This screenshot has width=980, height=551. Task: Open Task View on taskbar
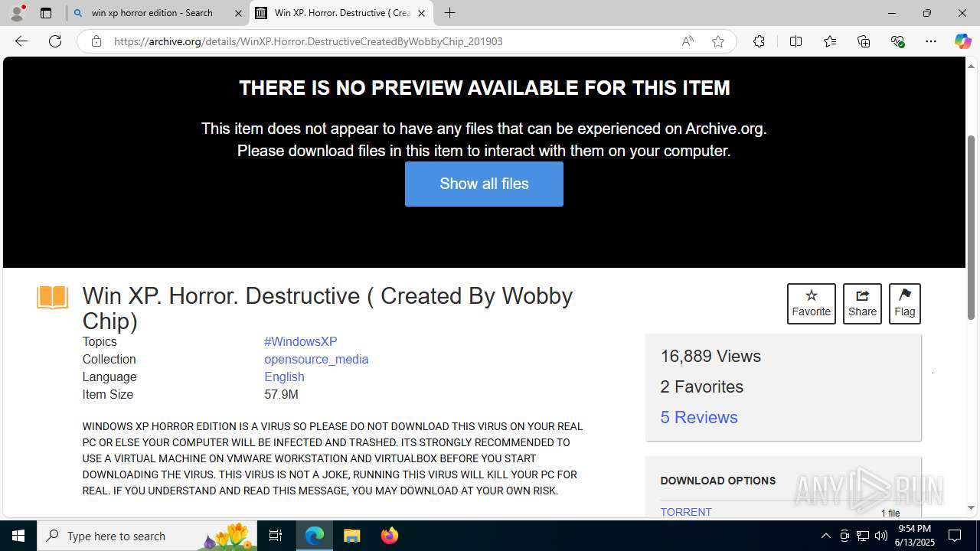click(x=276, y=536)
